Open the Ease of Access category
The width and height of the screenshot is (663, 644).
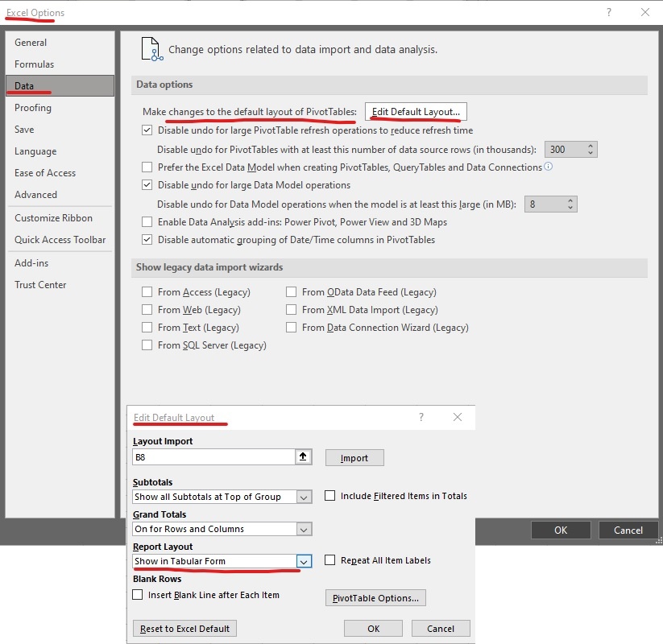tap(60, 173)
